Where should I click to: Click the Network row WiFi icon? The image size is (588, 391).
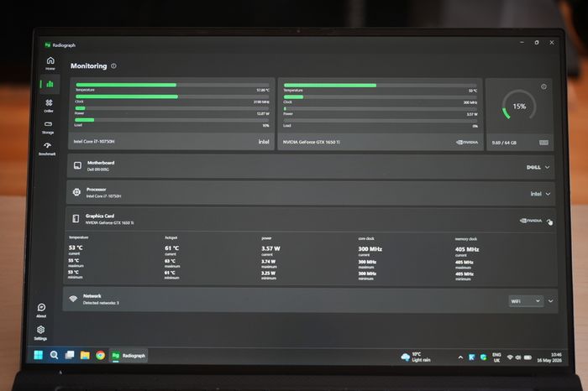(73, 299)
